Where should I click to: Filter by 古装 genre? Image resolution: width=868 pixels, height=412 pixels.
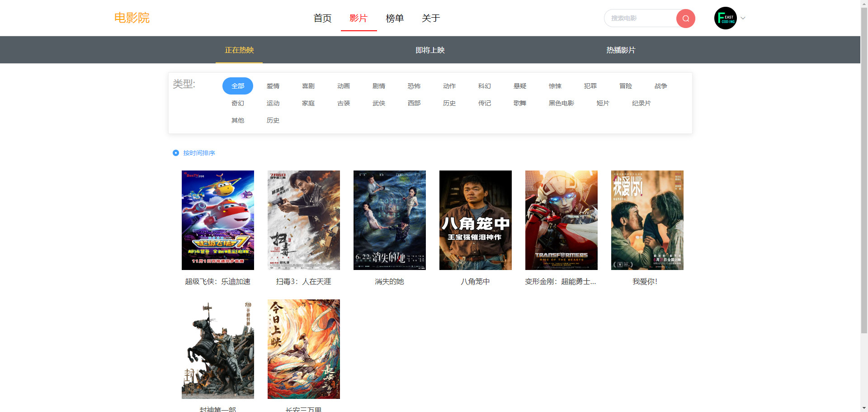(344, 103)
